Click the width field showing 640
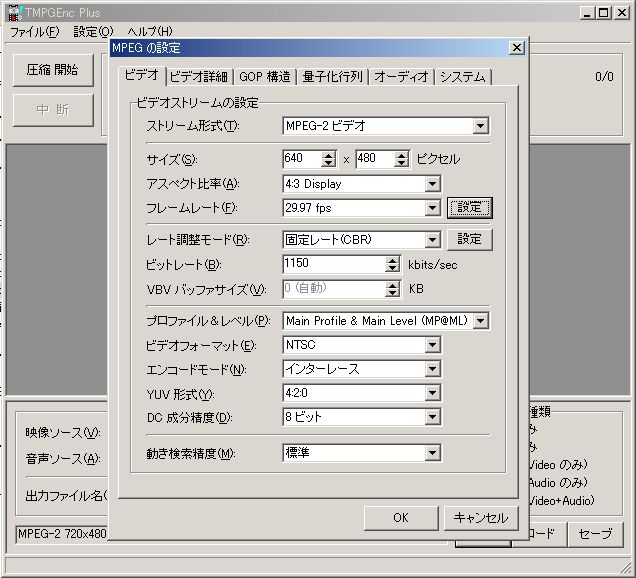Screen dimensions: 636x578 302,159
